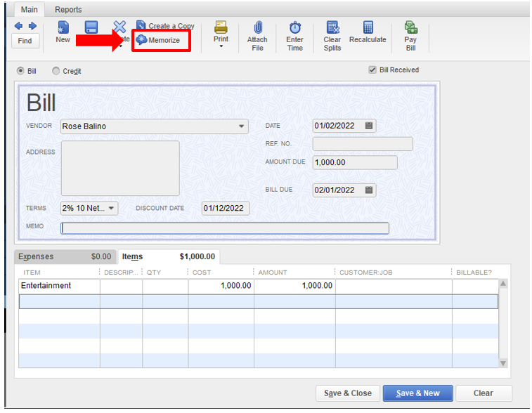The height and width of the screenshot is (413, 532).
Task: Open the Print dropdown arrow
Action: pyautogui.click(x=221, y=46)
